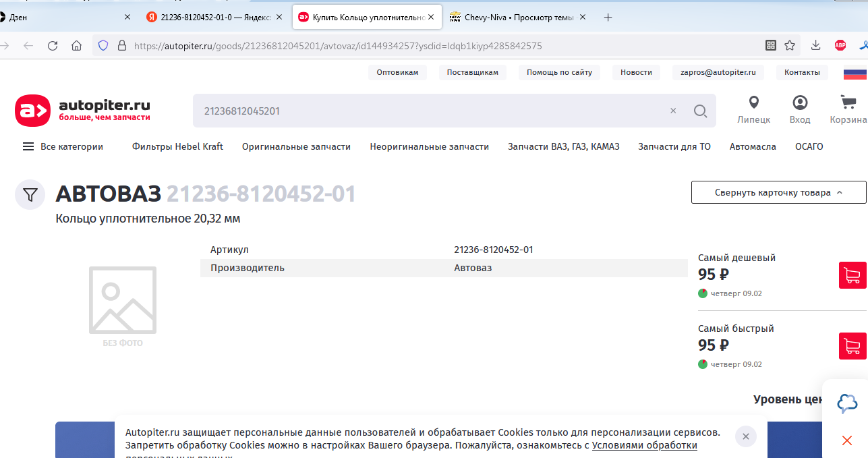Open the Вход account icon

pos(800,103)
